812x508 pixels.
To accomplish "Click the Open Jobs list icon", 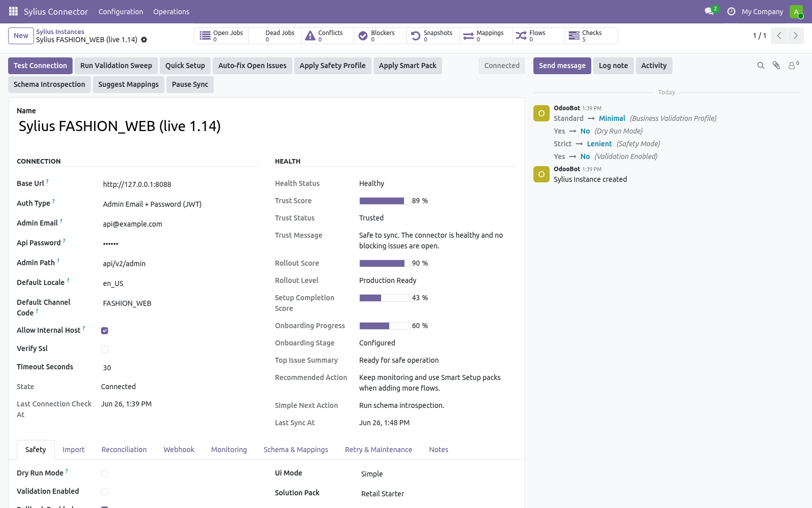I will tap(205, 36).
